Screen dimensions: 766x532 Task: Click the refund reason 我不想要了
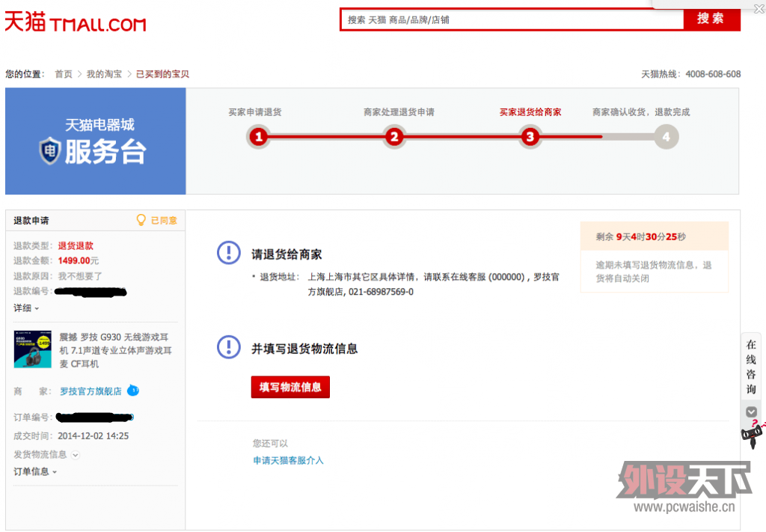80,276
